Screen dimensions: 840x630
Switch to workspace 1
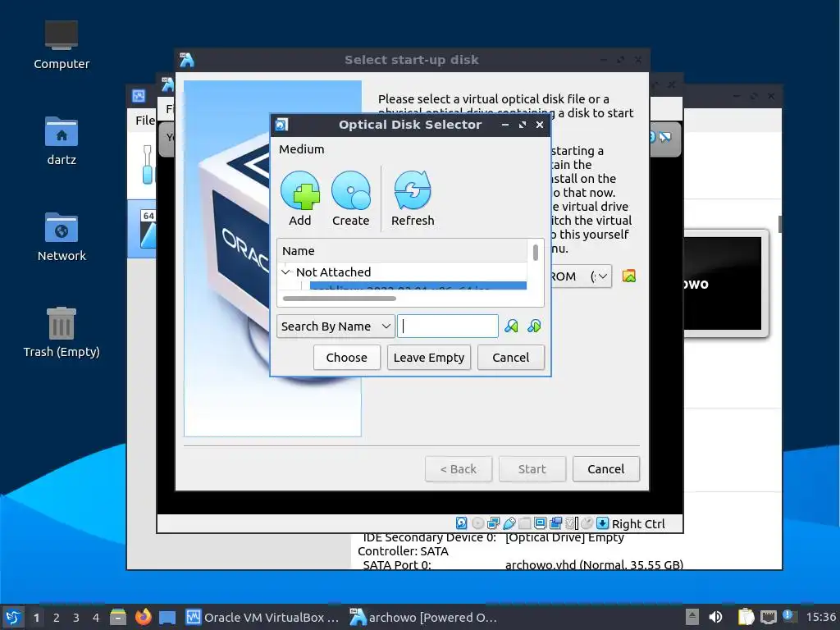point(36,618)
